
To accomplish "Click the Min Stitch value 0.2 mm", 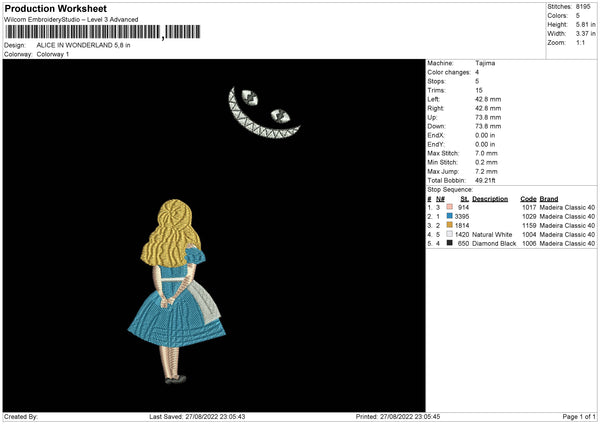I will (x=486, y=162).
